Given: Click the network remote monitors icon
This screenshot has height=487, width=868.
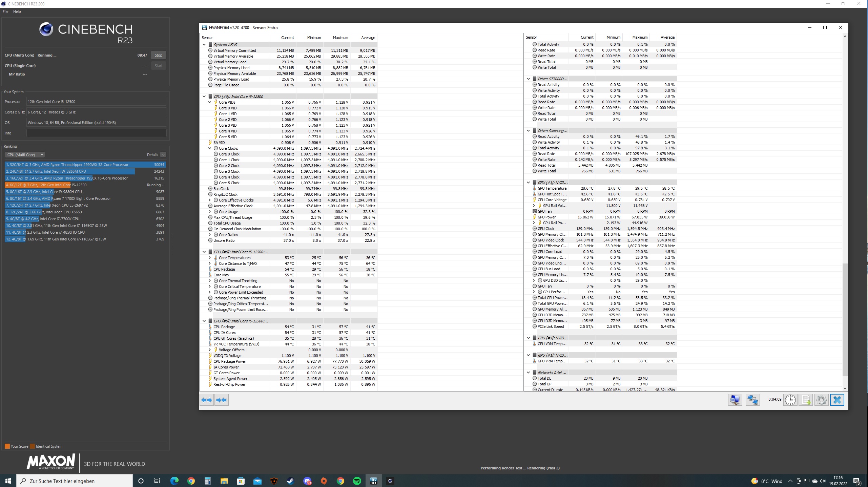Looking at the screenshot, I should point(752,400).
